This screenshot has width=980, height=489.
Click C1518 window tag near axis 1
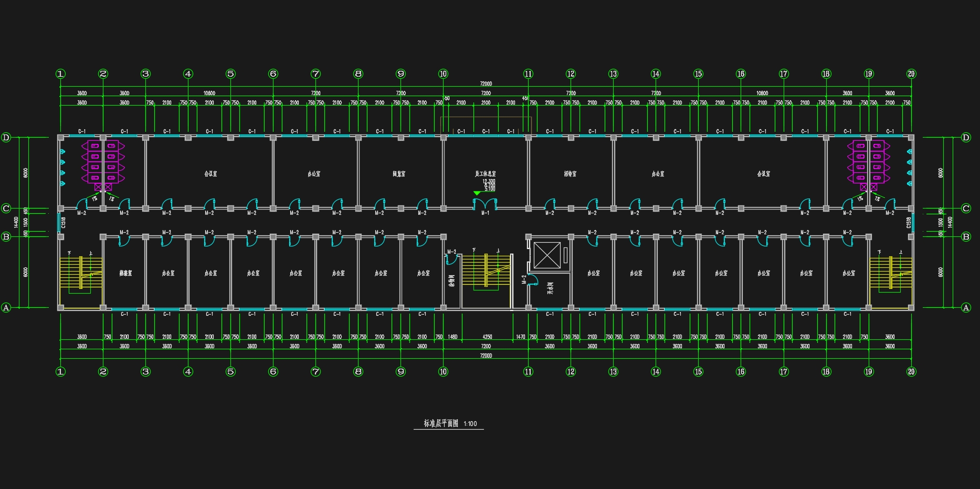[x=63, y=223]
